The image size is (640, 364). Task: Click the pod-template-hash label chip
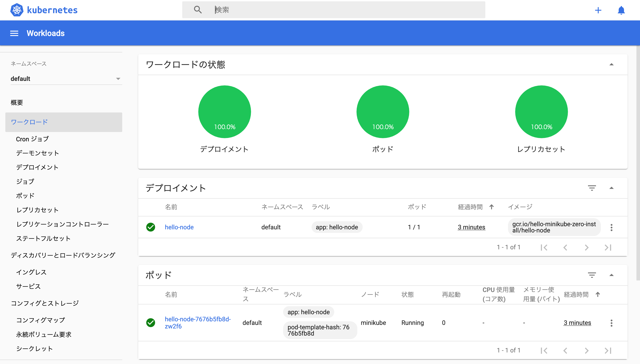[x=320, y=330]
